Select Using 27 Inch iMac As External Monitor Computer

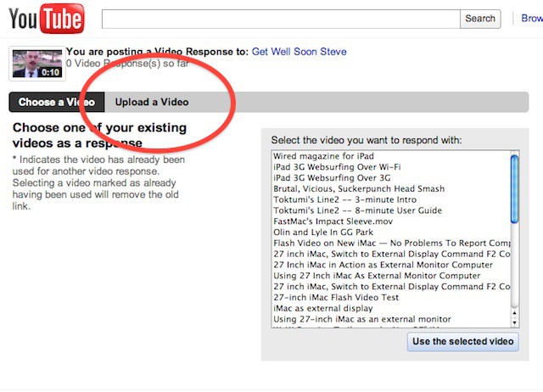pos(390,276)
